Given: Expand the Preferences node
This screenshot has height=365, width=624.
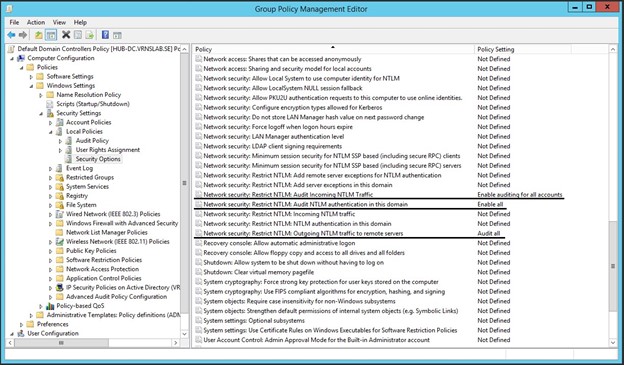Looking at the screenshot, I should click(21, 324).
